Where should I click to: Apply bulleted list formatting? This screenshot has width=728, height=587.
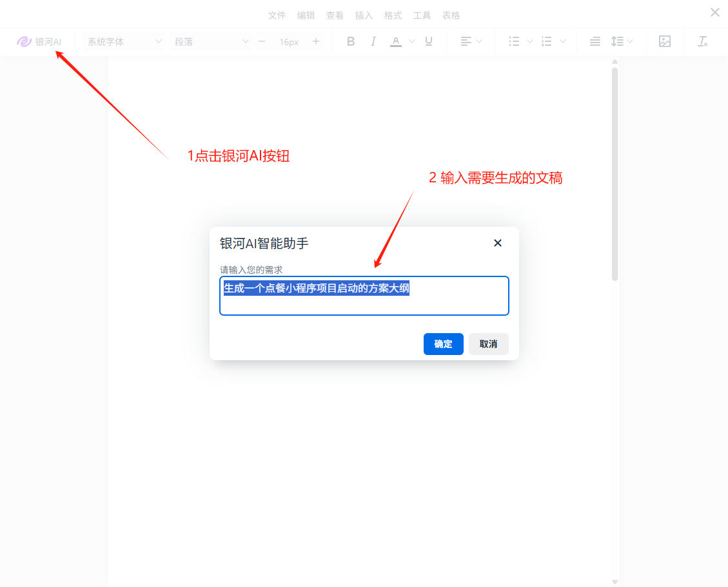pos(514,42)
